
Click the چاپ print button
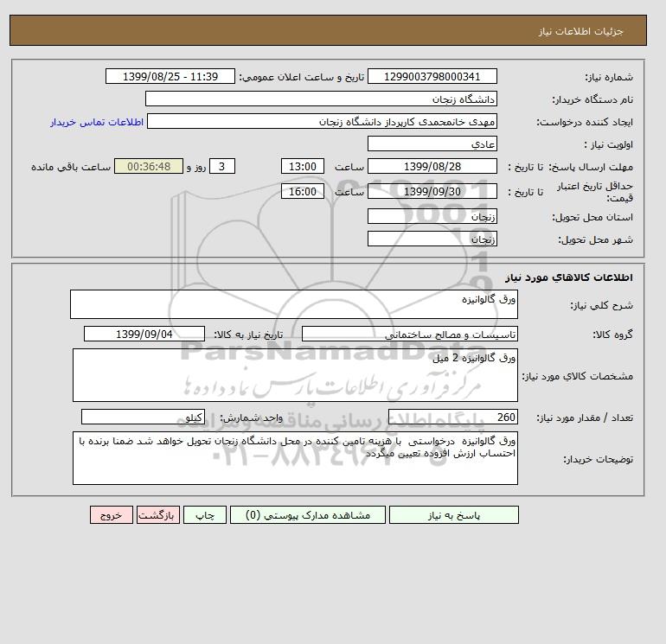click(205, 515)
